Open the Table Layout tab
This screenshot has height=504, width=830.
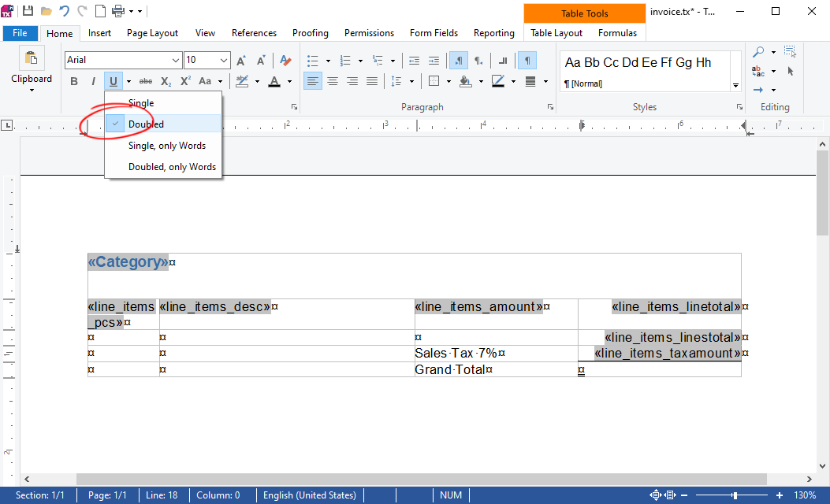pos(556,33)
